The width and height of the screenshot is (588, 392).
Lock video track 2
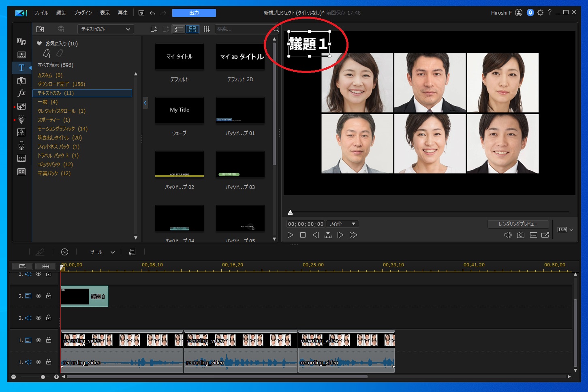coord(49,296)
